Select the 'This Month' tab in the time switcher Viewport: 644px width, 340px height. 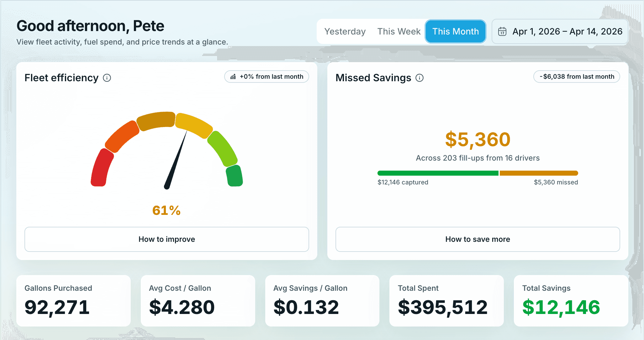(x=455, y=31)
